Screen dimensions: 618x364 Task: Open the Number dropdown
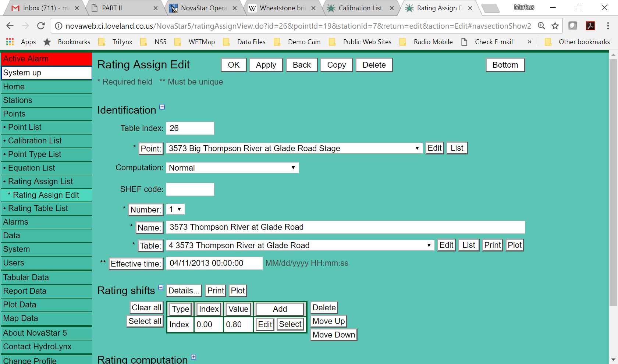(175, 209)
